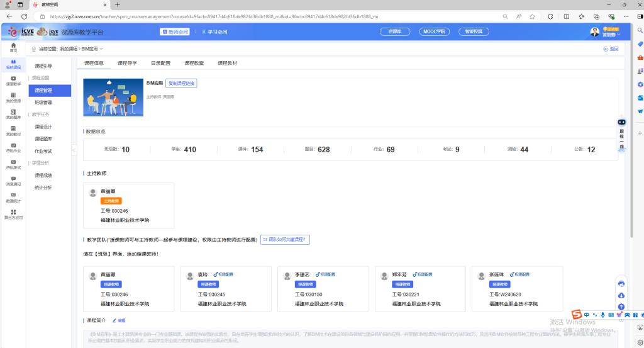Viewport: 644px width, 348px height.
Task: Select 班级管理 in the course menu
Action: [43, 102]
